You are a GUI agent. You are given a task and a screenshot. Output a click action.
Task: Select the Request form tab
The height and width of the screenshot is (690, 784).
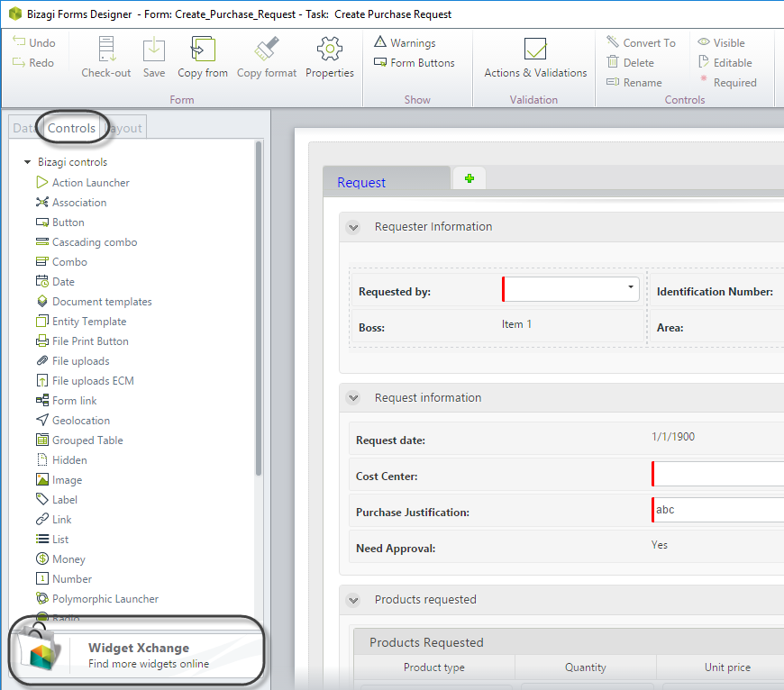(387, 182)
